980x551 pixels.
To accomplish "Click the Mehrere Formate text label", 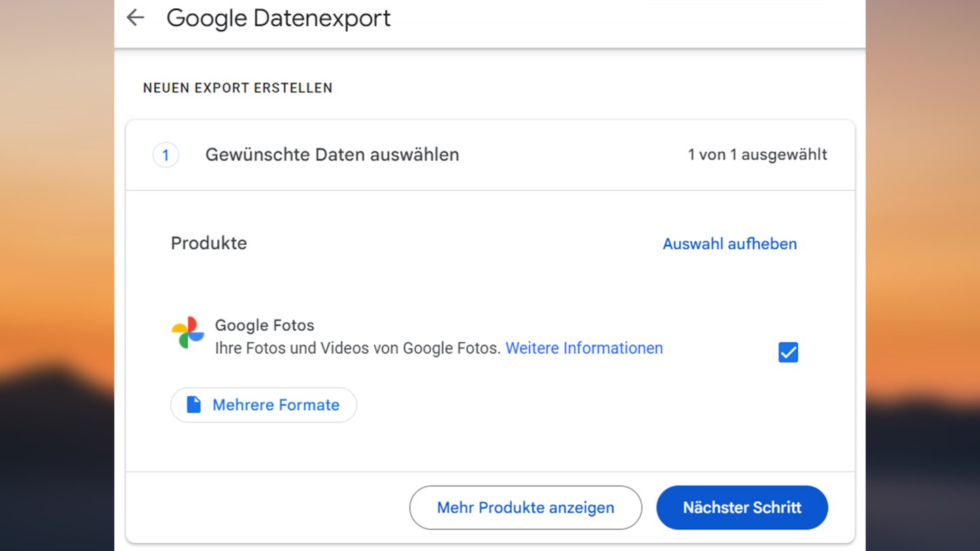I will click(276, 405).
